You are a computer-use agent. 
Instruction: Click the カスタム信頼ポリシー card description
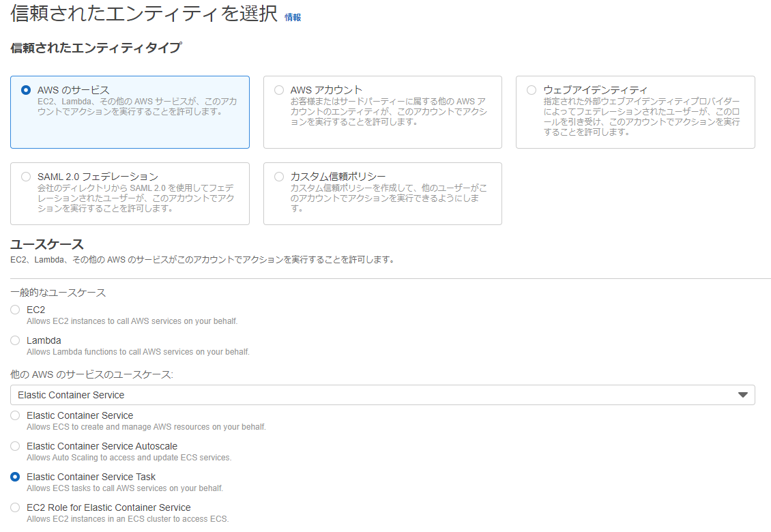(x=388, y=198)
